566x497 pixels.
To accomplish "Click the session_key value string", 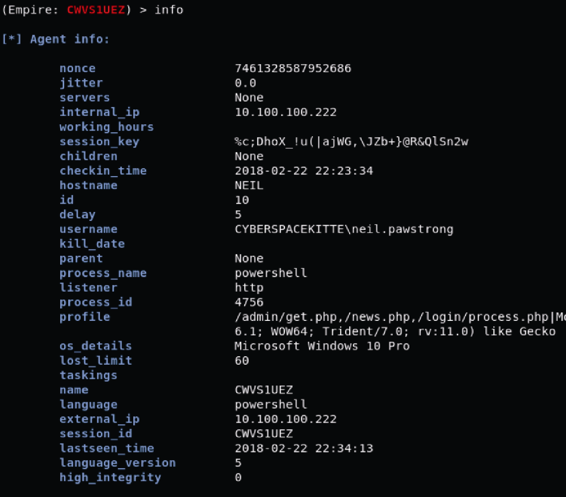I will (351, 141).
